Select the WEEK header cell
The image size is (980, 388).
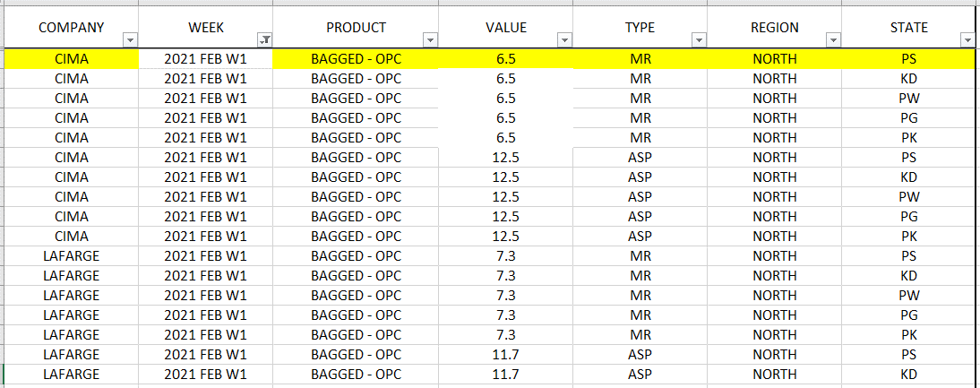coord(206,28)
